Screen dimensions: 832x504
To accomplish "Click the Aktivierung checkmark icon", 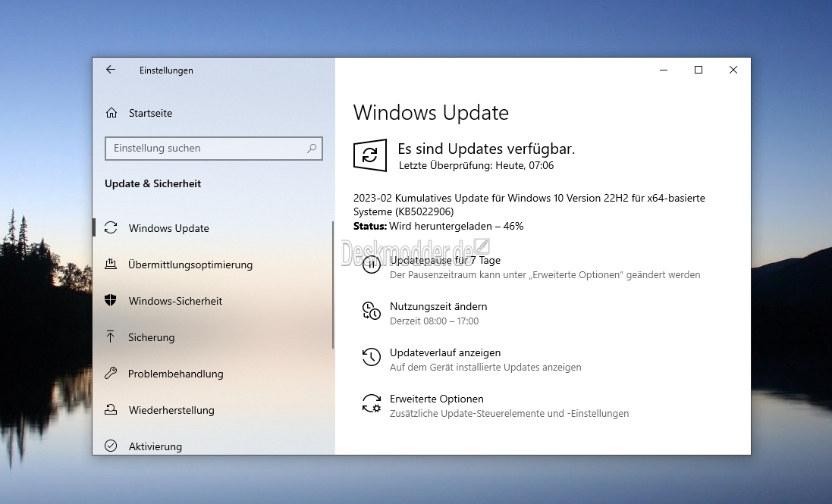I will [x=111, y=446].
